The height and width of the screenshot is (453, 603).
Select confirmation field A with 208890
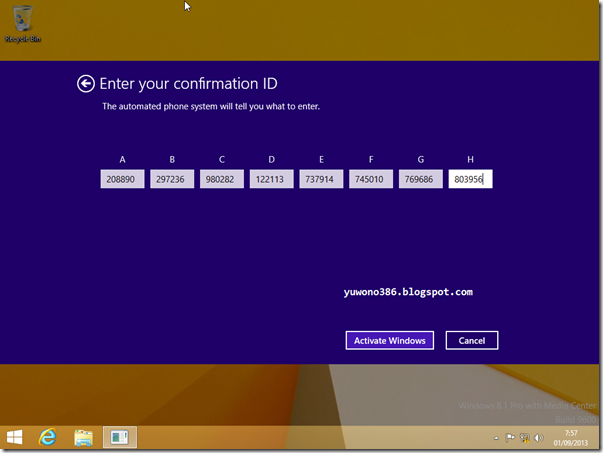point(122,179)
